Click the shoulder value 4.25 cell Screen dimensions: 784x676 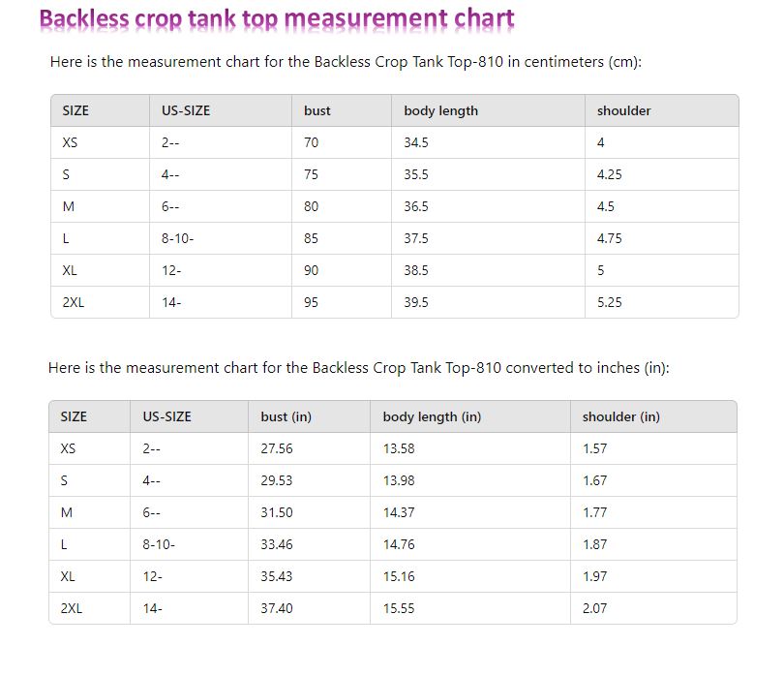609,174
